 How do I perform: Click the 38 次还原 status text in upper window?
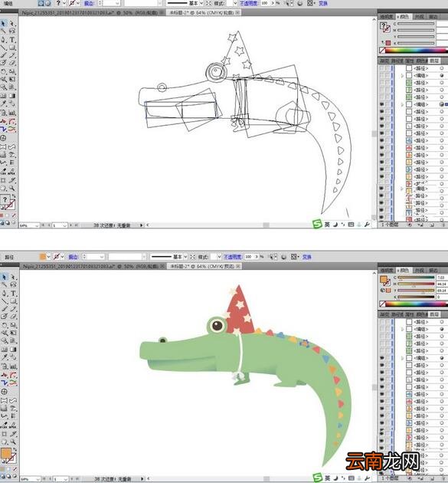pyautogui.click(x=112, y=225)
